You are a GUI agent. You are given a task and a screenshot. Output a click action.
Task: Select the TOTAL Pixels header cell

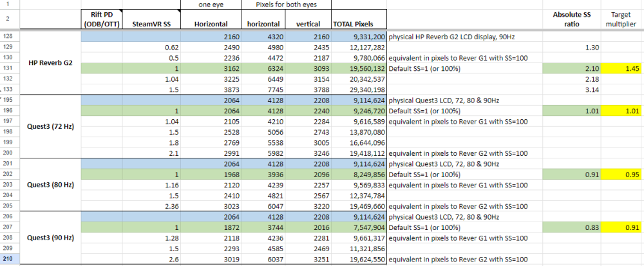(359, 19)
